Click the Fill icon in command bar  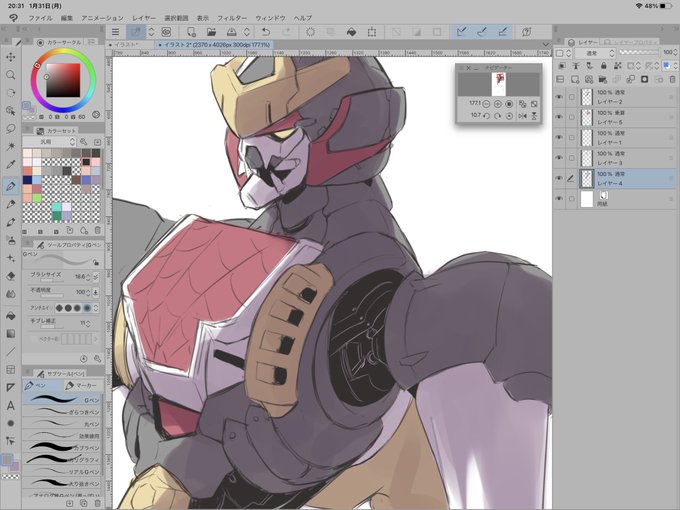coord(351,32)
